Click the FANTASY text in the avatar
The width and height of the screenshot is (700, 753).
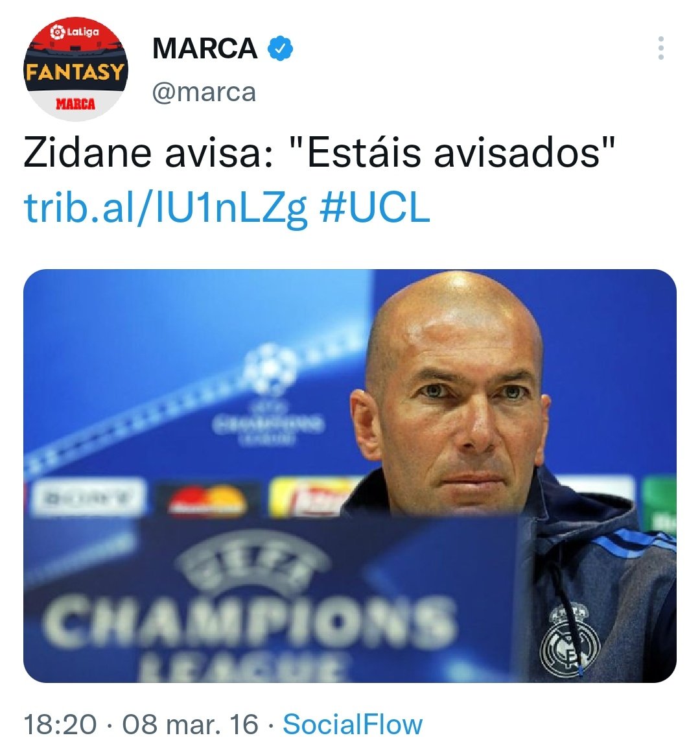pos(75,72)
